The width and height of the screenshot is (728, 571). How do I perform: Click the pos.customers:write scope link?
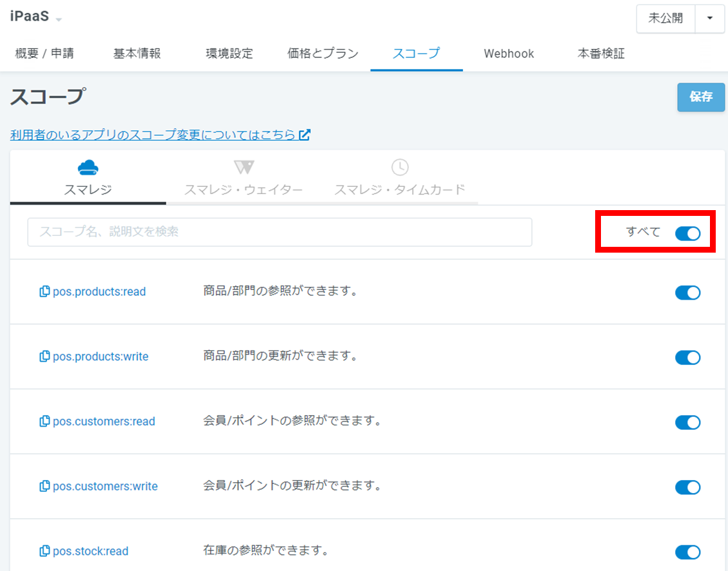(105, 486)
